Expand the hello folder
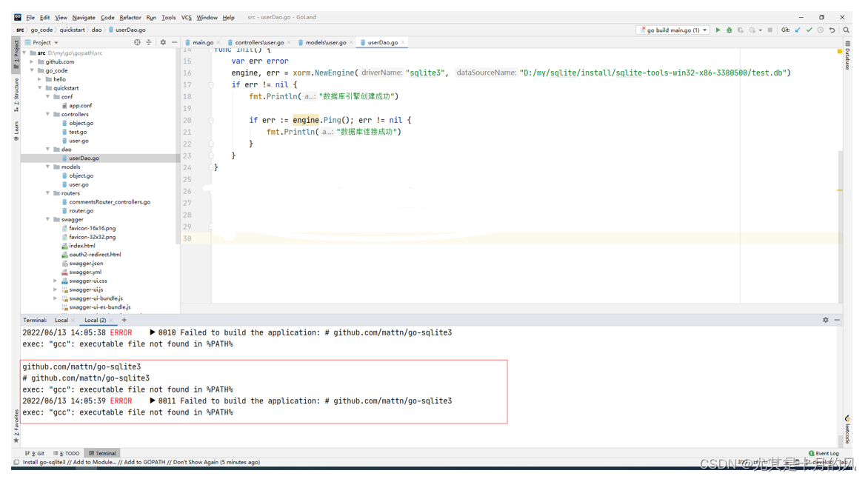Screen dimensions: 868x479 pyautogui.click(x=40, y=79)
